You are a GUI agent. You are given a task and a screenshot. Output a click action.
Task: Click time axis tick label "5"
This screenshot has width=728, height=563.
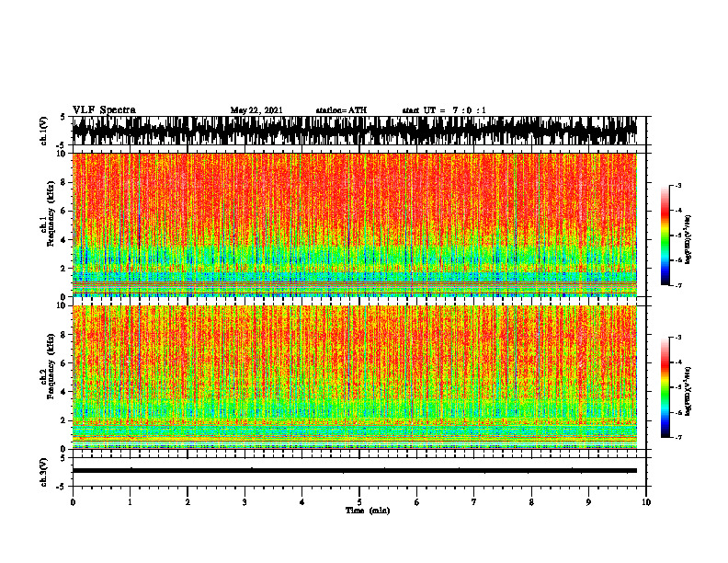point(359,502)
